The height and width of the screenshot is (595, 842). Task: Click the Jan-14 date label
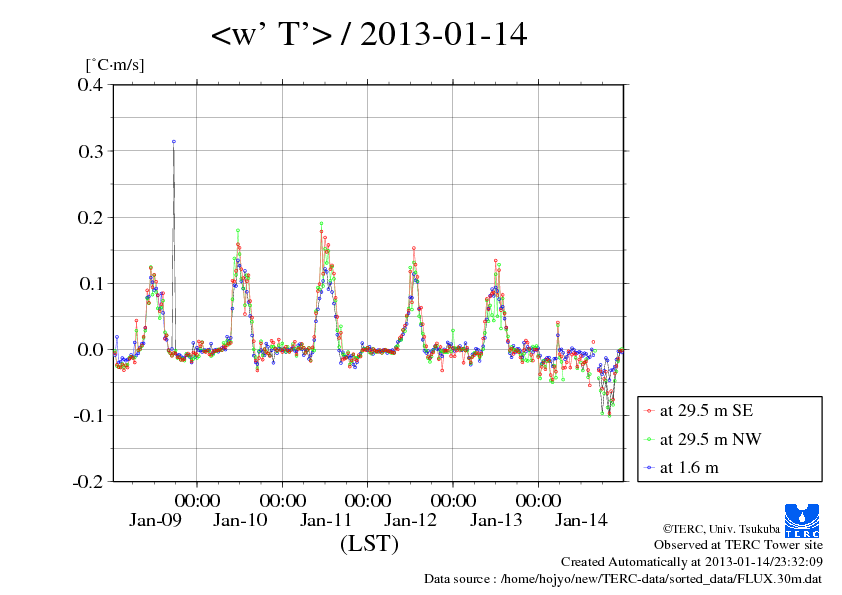(581, 520)
